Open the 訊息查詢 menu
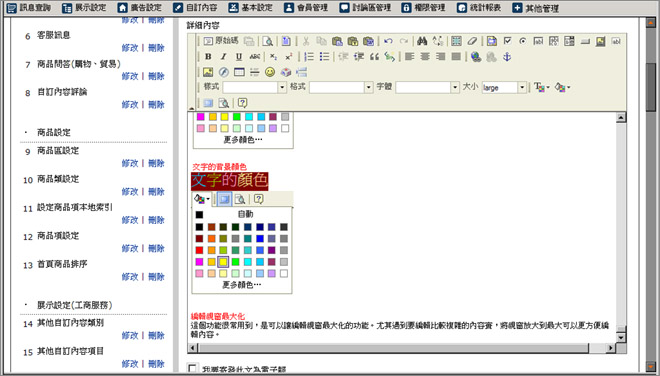 (29, 8)
